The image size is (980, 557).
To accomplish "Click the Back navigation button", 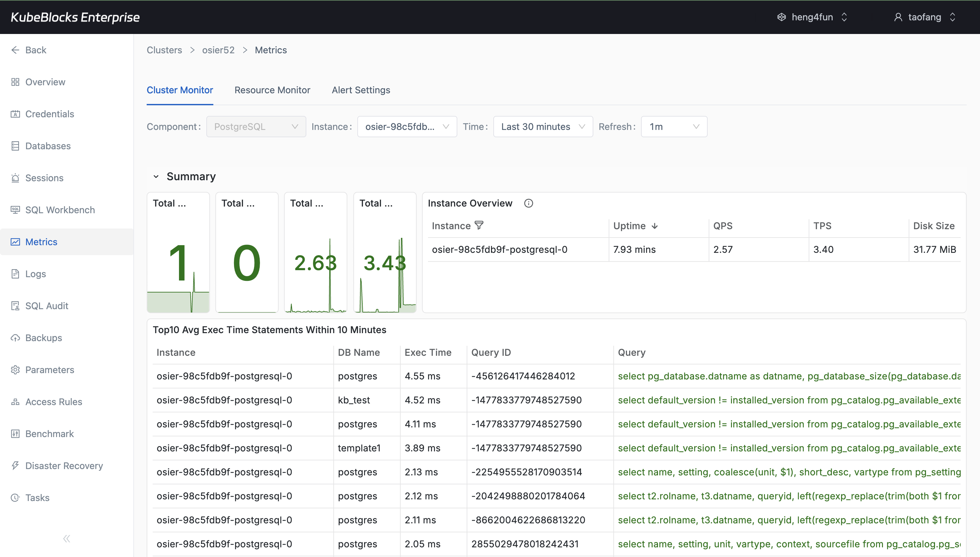I will 29,50.
